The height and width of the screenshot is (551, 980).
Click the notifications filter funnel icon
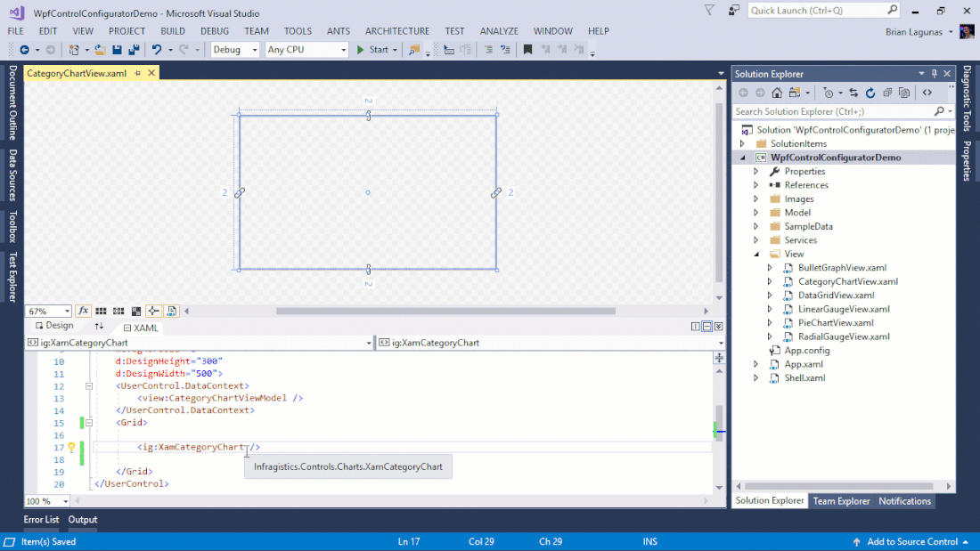(x=709, y=10)
